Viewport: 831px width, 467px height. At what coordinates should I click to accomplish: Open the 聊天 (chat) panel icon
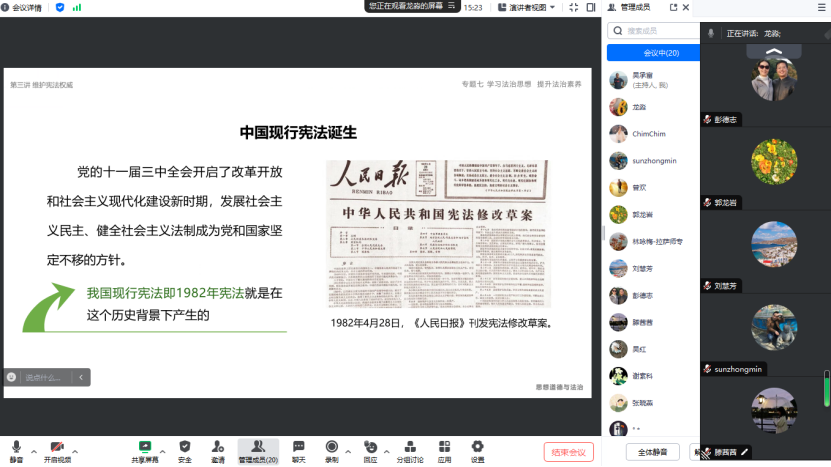click(x=298, y=448)
